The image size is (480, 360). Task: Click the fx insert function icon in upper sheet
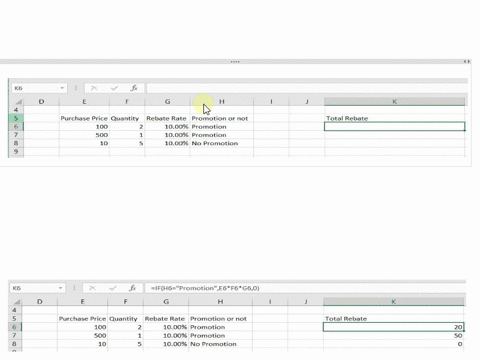click(x=134, y=88)
